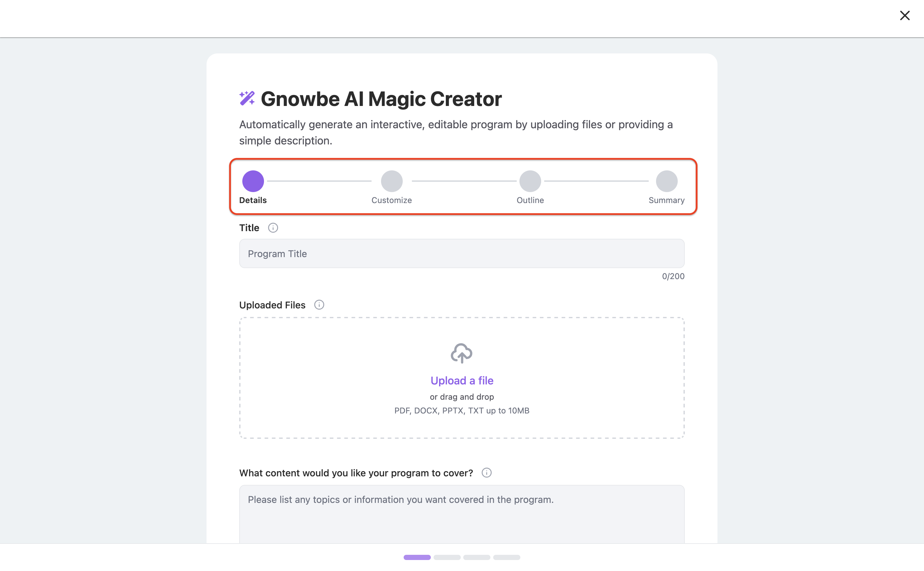The height and width of the screenshot is (571, 924).
Task: Select the Outline step circle
Action: pyautogui.click(x=530, y=181)
